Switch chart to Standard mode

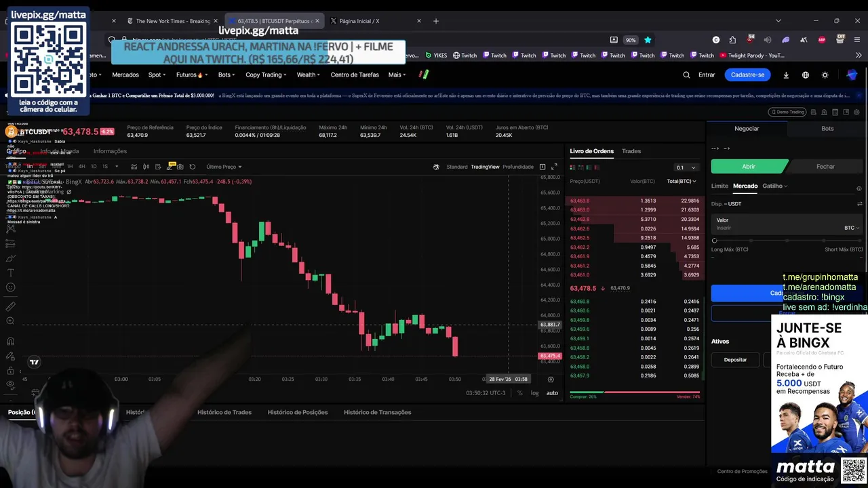457,167
